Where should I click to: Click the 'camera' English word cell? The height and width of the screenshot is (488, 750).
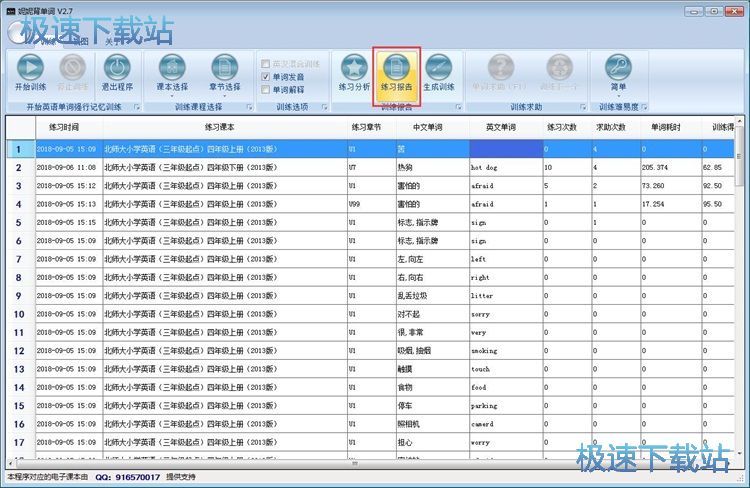click(506, 424)
